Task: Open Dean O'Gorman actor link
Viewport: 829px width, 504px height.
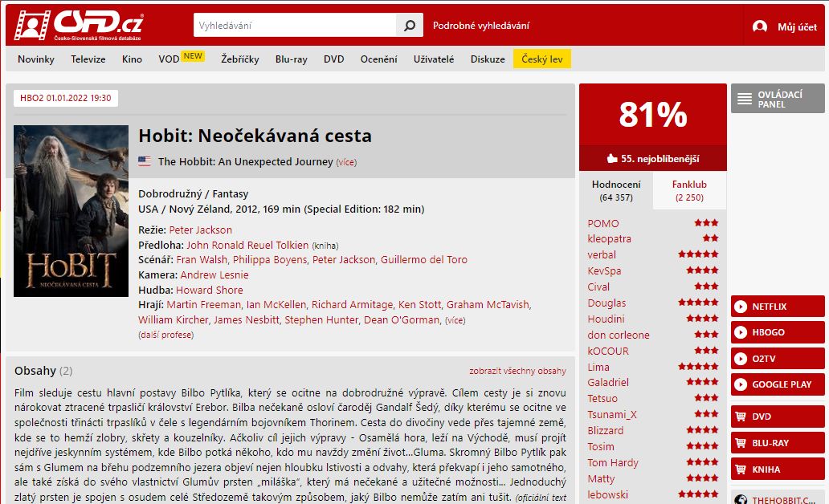Action: [402, 319]
